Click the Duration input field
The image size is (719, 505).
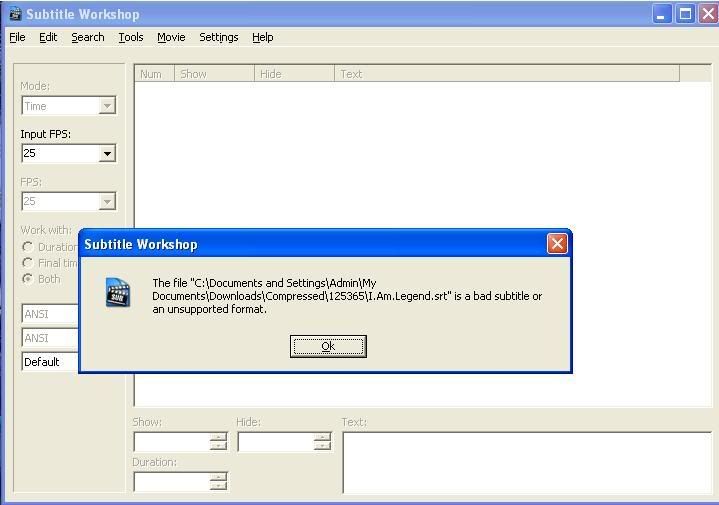(x=172, y=482)
